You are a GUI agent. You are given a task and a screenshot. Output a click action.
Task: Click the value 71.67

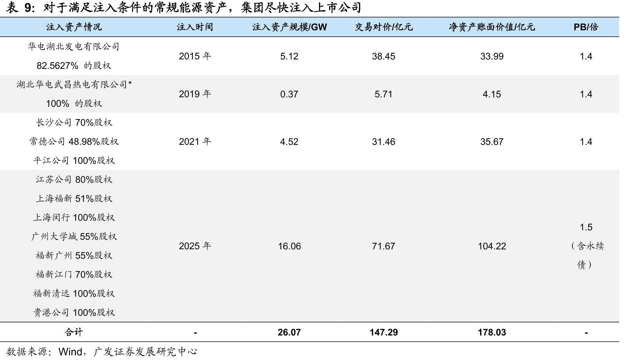(x=384, y=246)
